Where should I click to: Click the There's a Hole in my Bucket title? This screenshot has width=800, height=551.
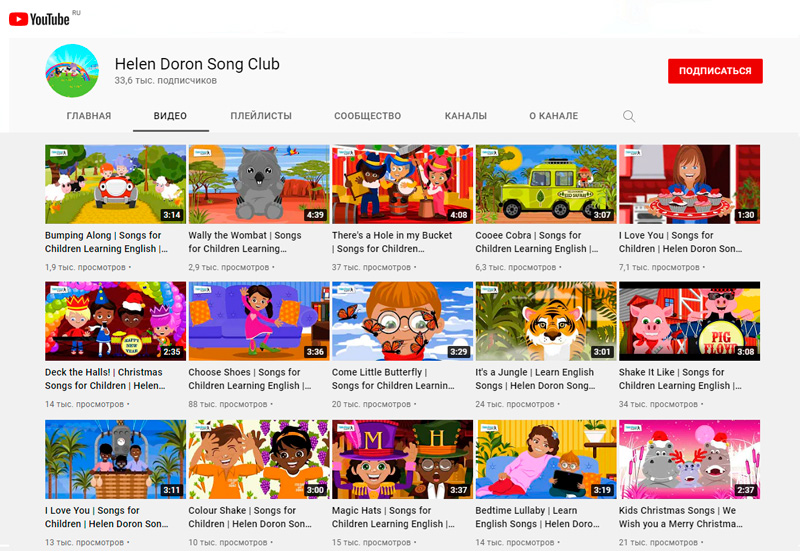(392, 242)
